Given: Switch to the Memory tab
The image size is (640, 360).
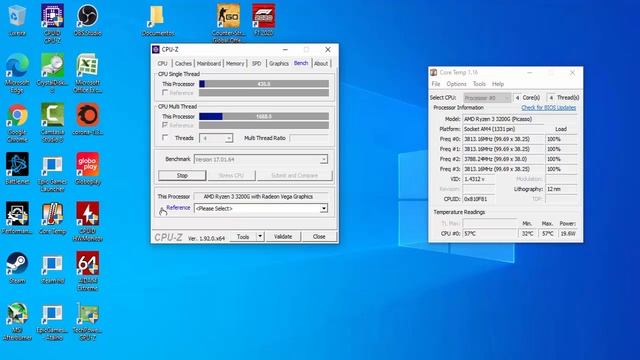Looking at the screenshot, I should pyautogui.click(x=235, y=64).
